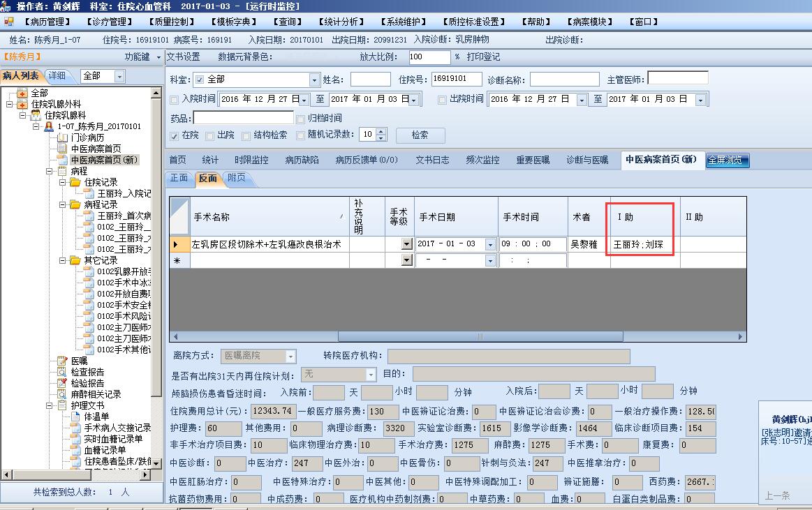
Task: Open the 检查报告 magnifier icon
Action: coord(62,372)
